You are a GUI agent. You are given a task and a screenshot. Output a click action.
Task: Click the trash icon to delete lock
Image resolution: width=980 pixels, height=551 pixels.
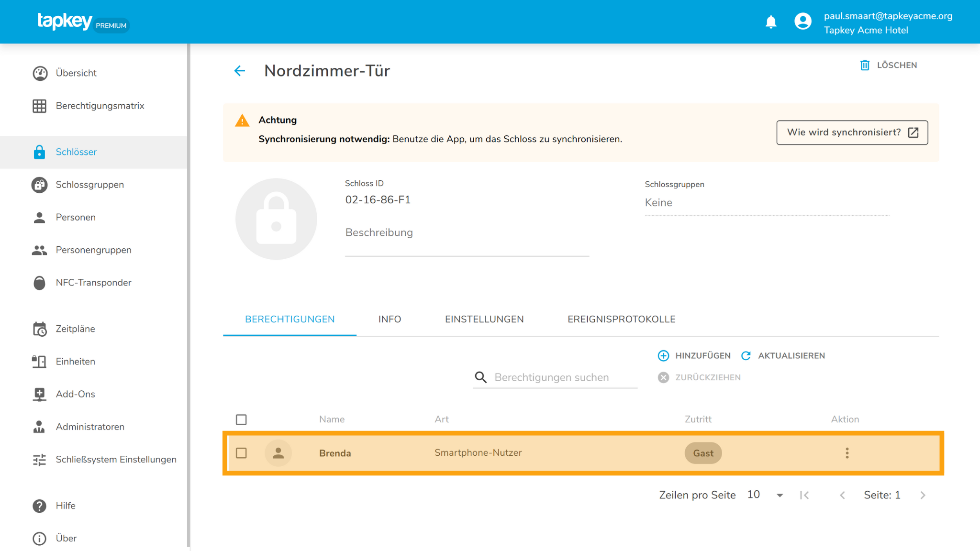tap(865, 66)
